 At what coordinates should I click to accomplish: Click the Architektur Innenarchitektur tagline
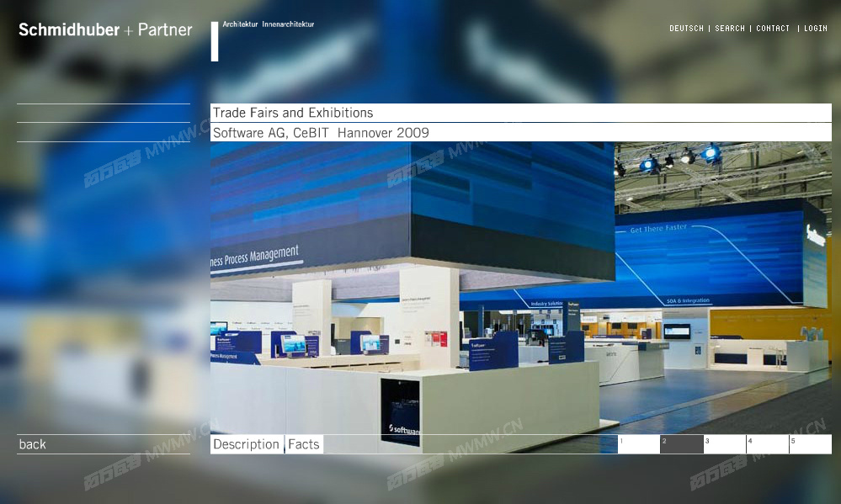[x=269, y=24]
